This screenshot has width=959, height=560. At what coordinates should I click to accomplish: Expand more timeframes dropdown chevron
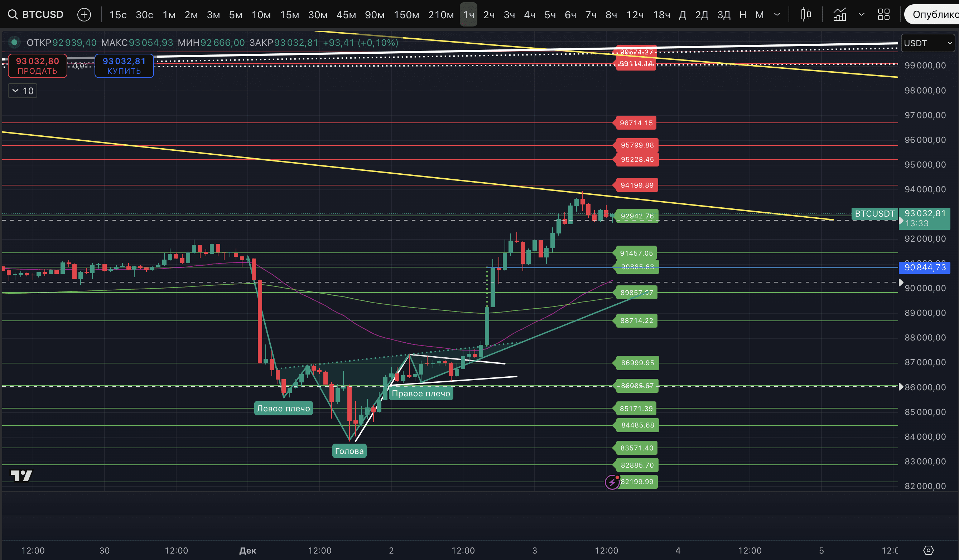coord(777,14)
